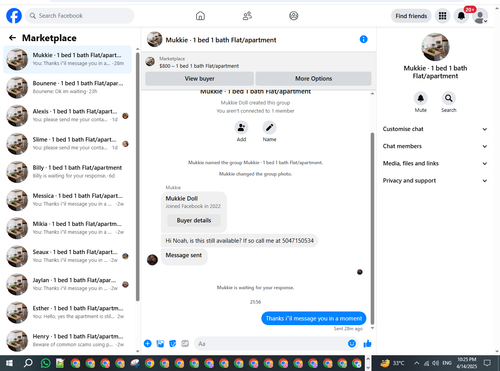Open the Mikia conversation
The width and height of the screenshot is (500, 371).
pyautogui.click(x=67, y=228)
